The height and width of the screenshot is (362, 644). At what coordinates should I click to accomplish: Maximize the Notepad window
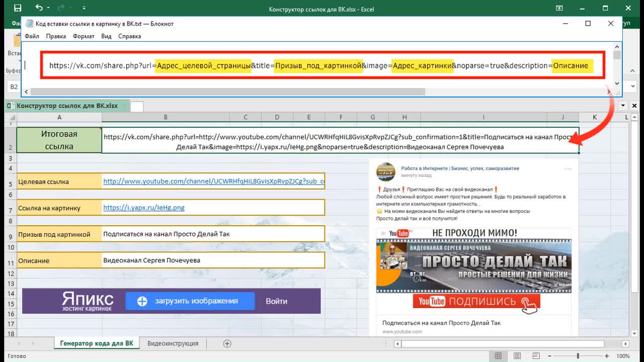point(588,24)
